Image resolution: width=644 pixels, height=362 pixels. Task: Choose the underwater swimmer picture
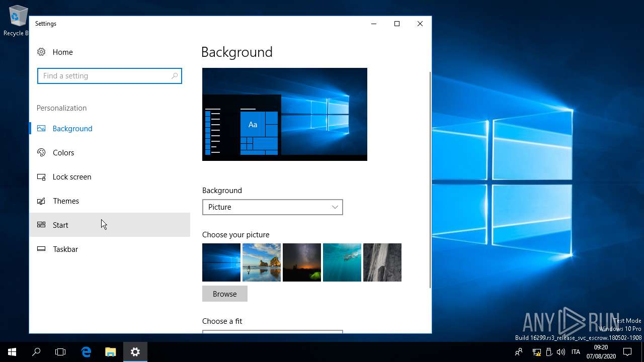pyautogui.click(x=342, y=262)
